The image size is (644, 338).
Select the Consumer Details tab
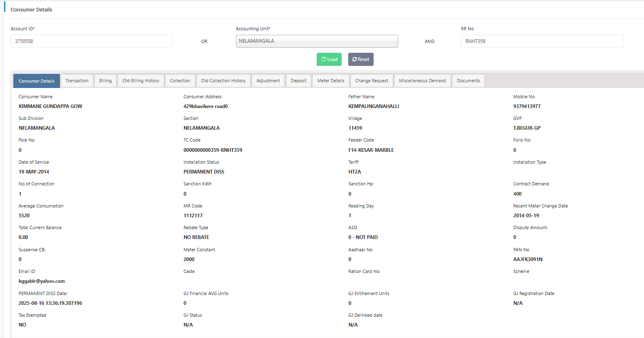click(x=36, y=81)
